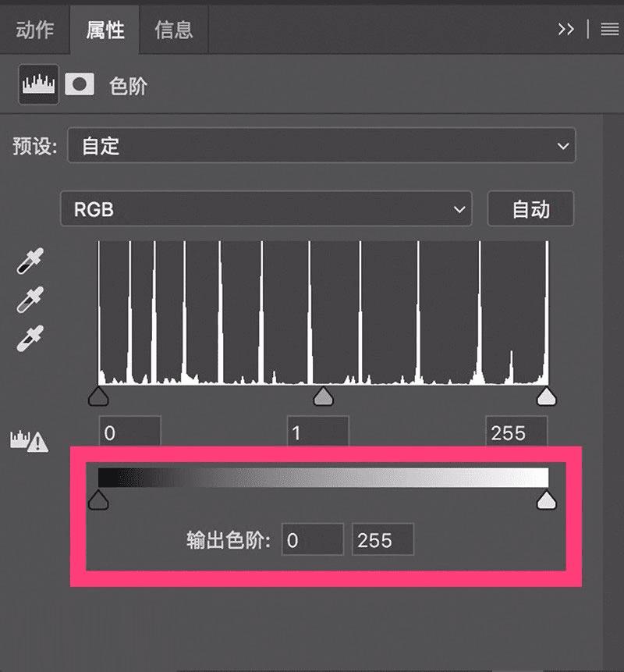Screen dimensions: 624x672
Task: Select the 属性 tab
Action: (105, 30)
